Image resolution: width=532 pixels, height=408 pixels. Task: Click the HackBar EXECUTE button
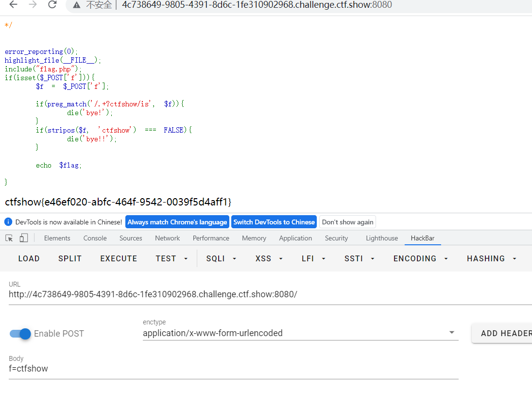(x=119, y=258)
